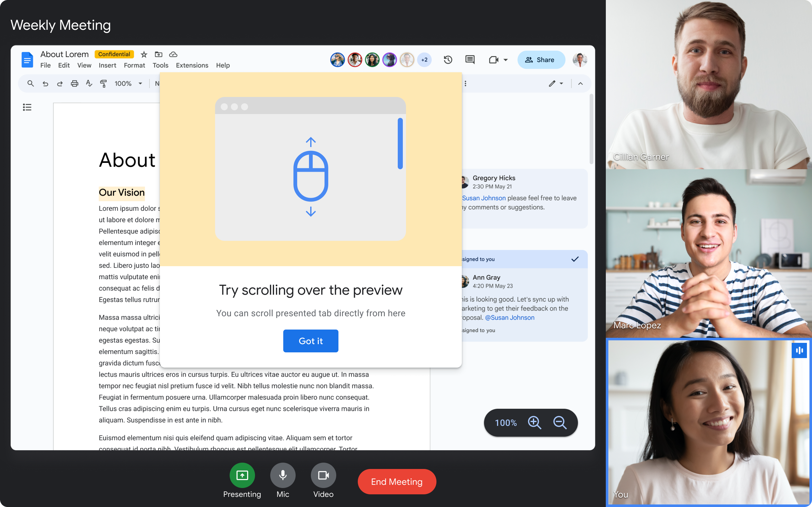Image resolution: width=812 pixels, height=507 pixels.
Task: Open the Format menu in Google Docs
Action: [134, 65]
